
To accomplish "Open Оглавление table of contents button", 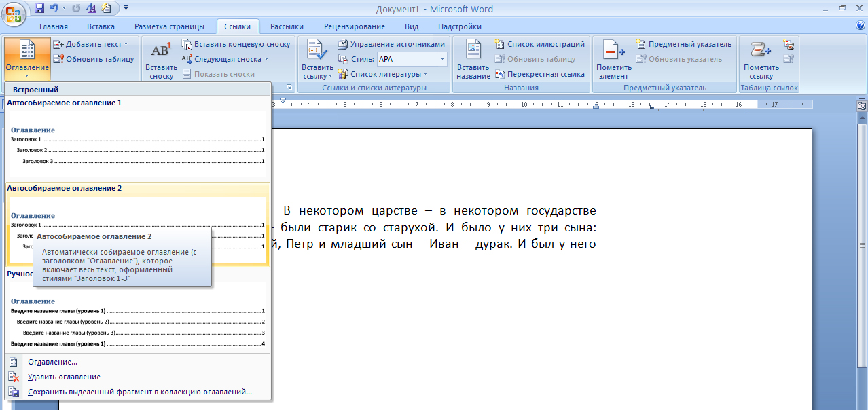I will coord(27,59).
